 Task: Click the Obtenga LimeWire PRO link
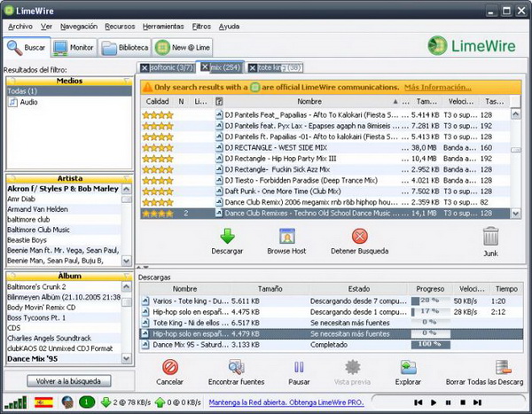(x=286, y=402)
